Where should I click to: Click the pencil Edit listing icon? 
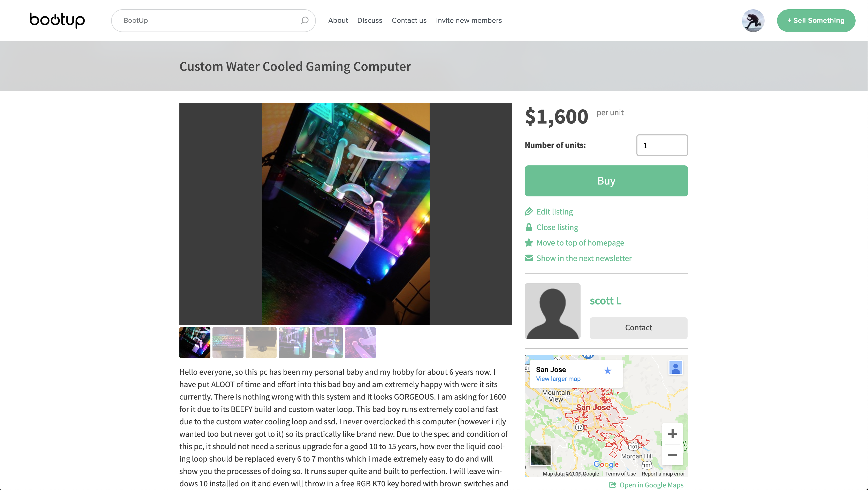529,212
